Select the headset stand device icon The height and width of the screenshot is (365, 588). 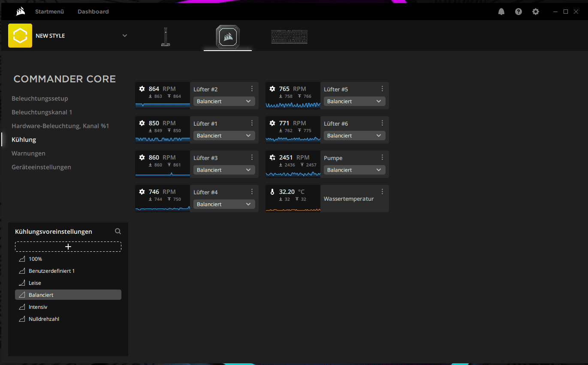coord(166,37)
